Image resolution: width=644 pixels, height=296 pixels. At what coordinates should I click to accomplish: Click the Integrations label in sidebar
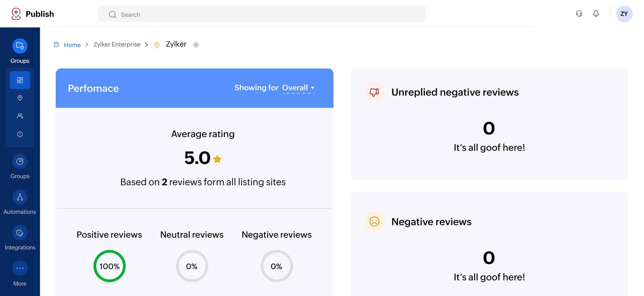(20, 247)
